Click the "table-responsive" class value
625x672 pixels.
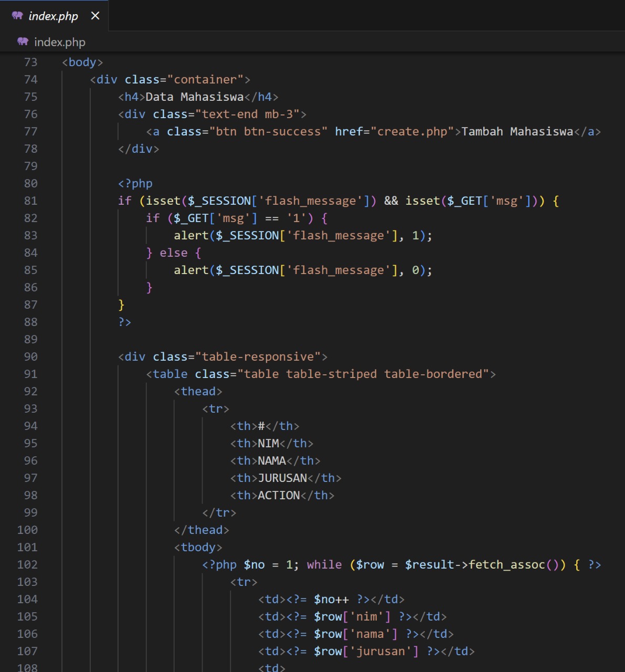tap(258, 356)
